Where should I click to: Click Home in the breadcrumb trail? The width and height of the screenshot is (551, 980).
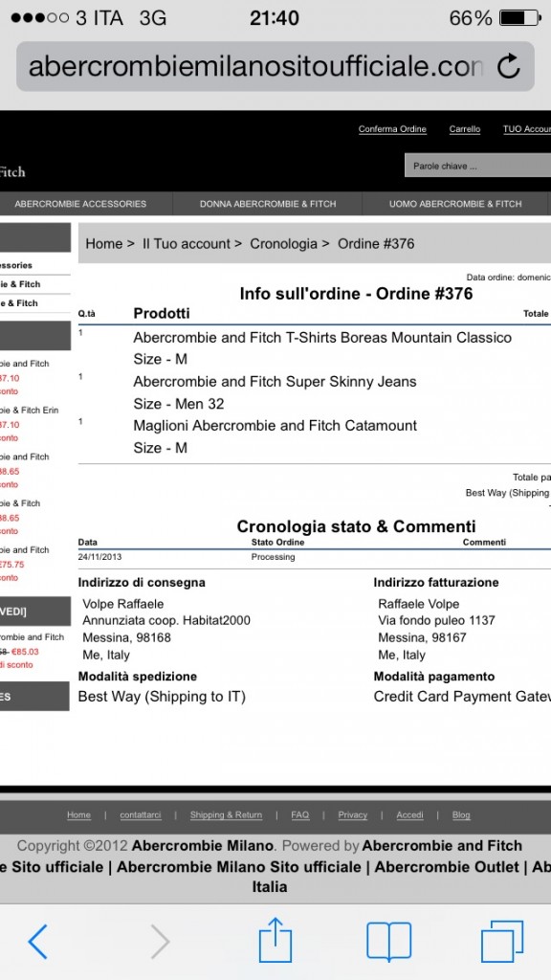tap(103, 244)
